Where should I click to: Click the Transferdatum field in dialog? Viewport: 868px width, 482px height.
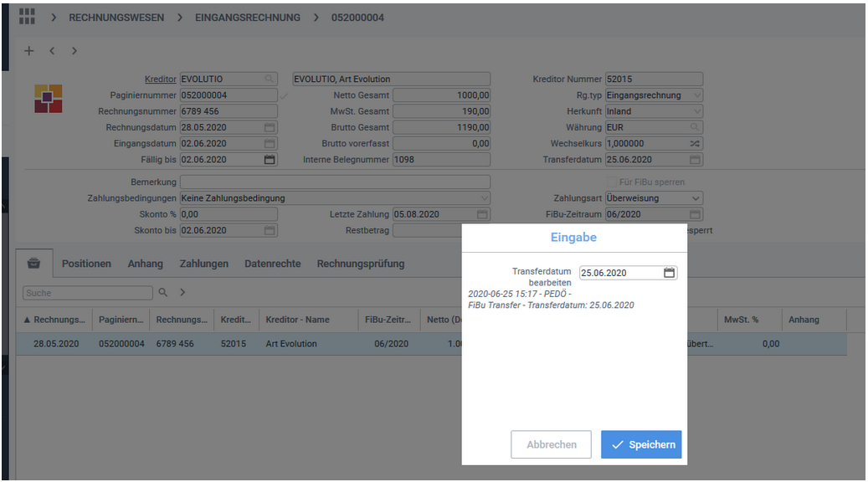pos(619,273)
